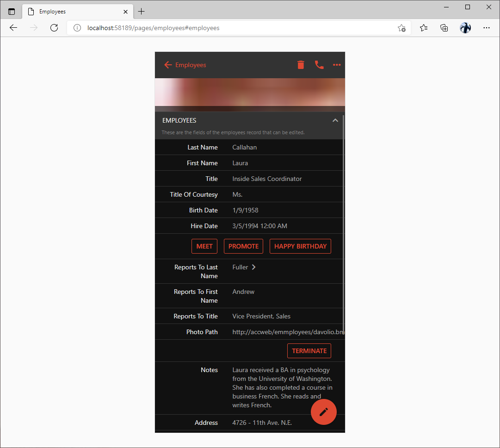This screenshot has width=500, height=448.
Task: Open browser Collections icon
Action: tap(444, 28)
